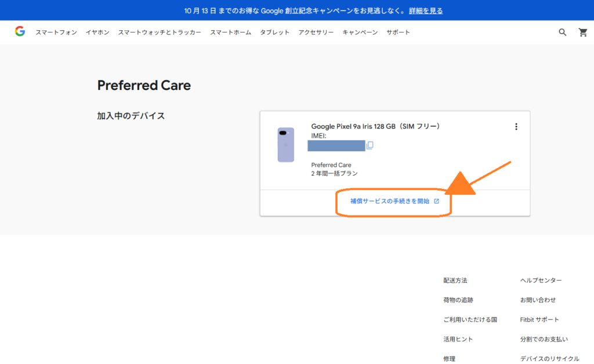
Task: Click the 配送方法 footer link
Action: [455, 281]
